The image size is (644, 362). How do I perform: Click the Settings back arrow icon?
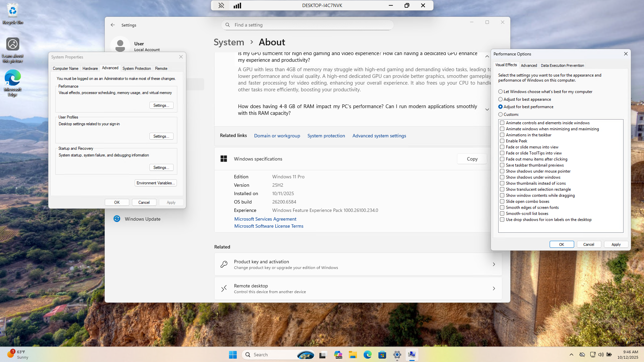(113, 25)
